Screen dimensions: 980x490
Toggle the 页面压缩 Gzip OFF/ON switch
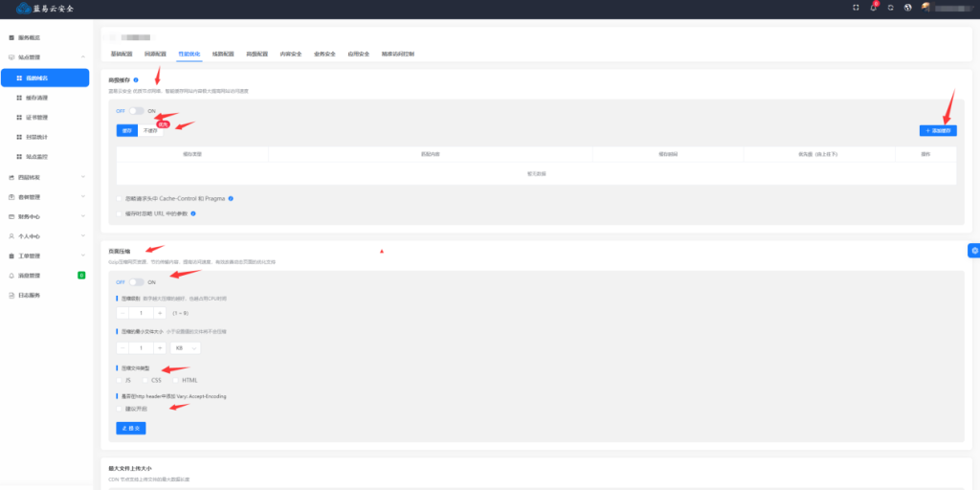(137, 282)
